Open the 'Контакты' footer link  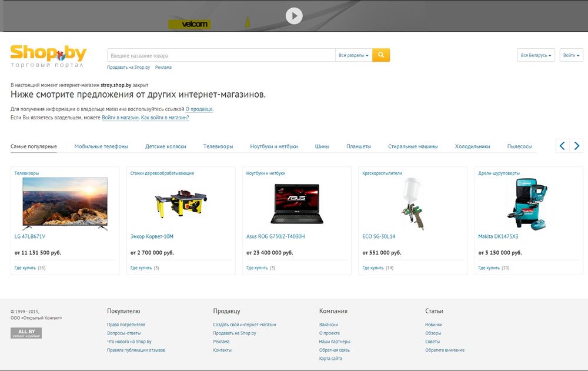point(222,350)
